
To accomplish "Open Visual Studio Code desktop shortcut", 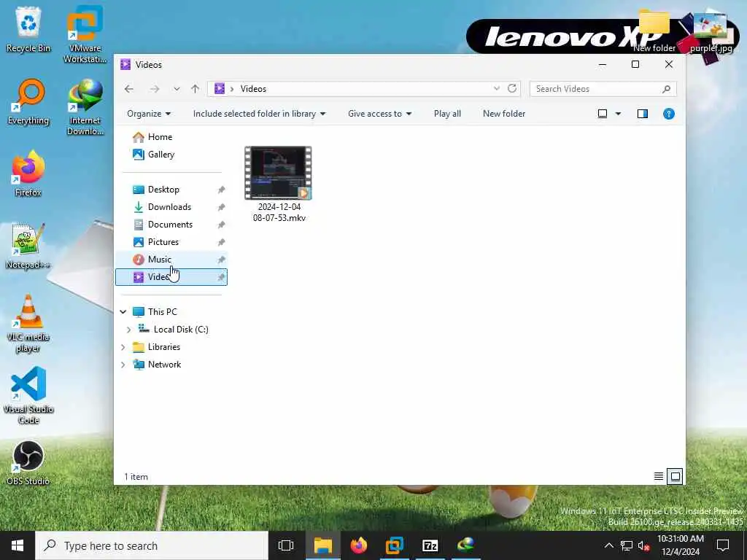I will (x=28, y=395).
